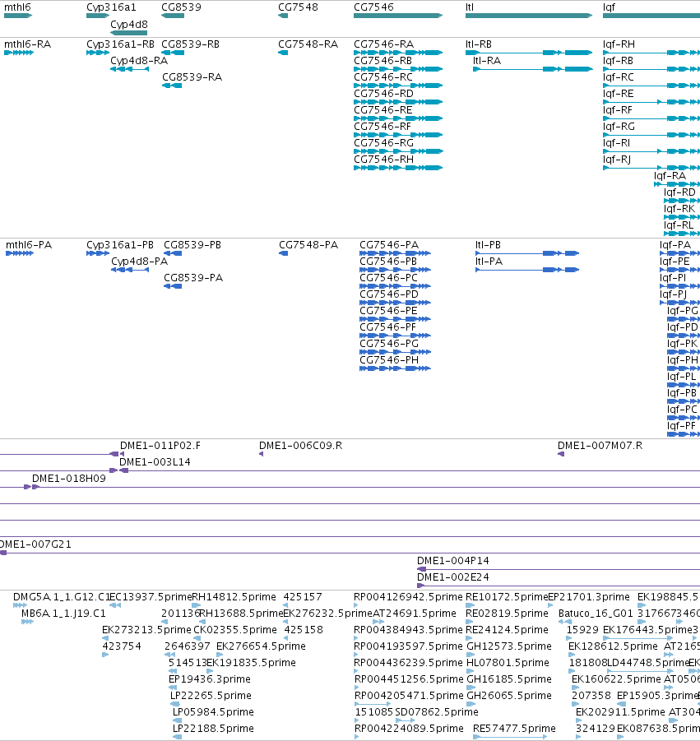Image resolution: width=700 pixels, height=741 pixels.
Task: Select the DME1-011P02.F BAC label
Action: (x=160, y=446)
